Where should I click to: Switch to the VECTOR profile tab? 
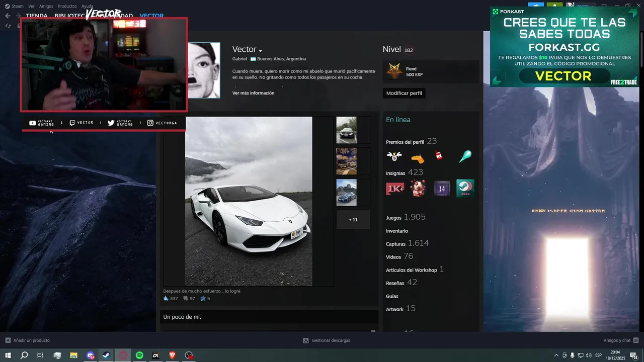(151, 16)
